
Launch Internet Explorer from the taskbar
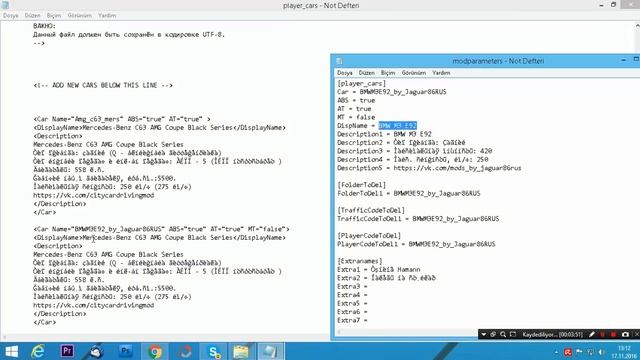(38, 351)
